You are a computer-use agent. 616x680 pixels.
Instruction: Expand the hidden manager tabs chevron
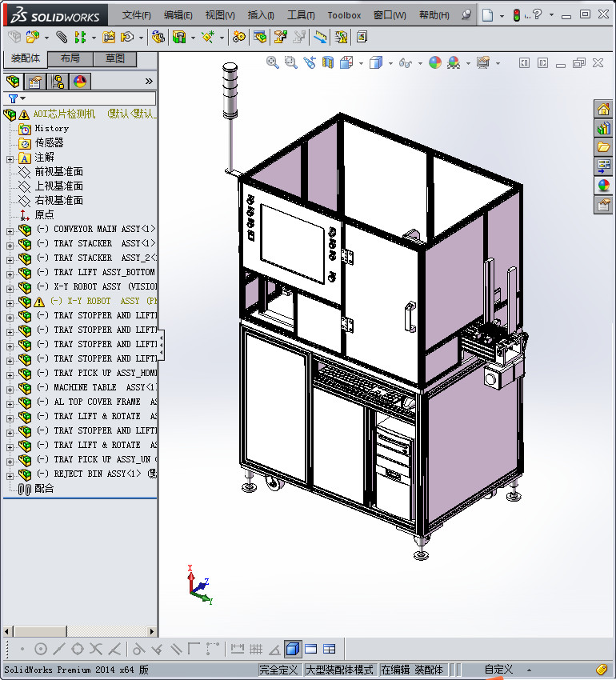point(149,82)
